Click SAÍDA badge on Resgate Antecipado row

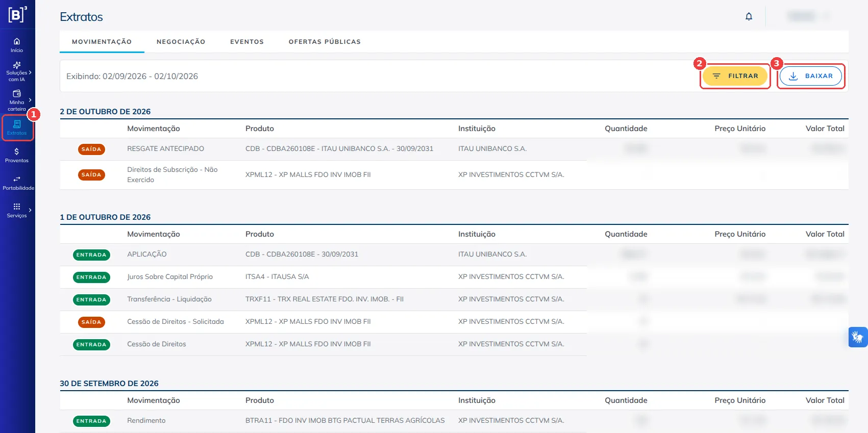pyautogui.click(x=91, y=149)
